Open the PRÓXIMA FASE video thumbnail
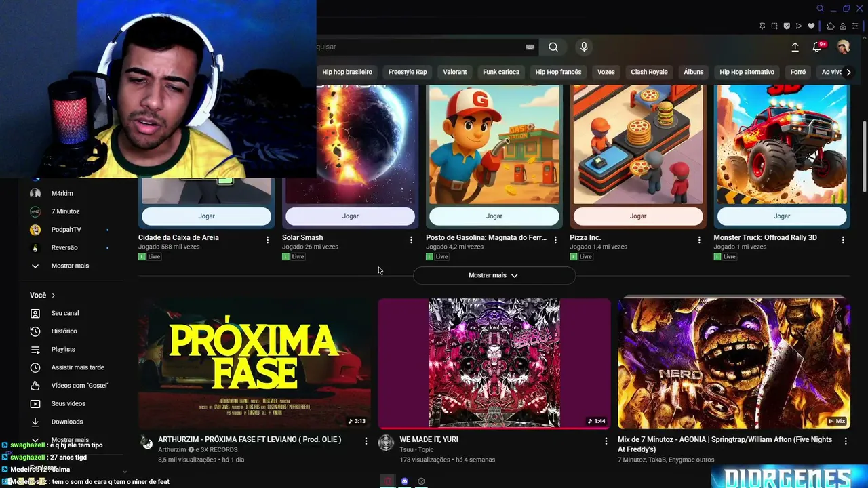 [255, 363]
